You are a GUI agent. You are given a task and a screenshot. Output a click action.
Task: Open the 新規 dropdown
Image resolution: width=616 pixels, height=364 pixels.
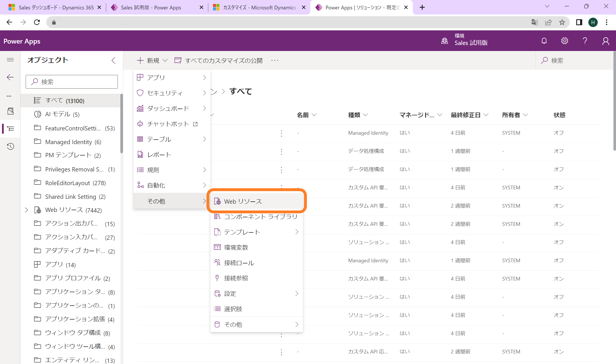click(152, 60)
